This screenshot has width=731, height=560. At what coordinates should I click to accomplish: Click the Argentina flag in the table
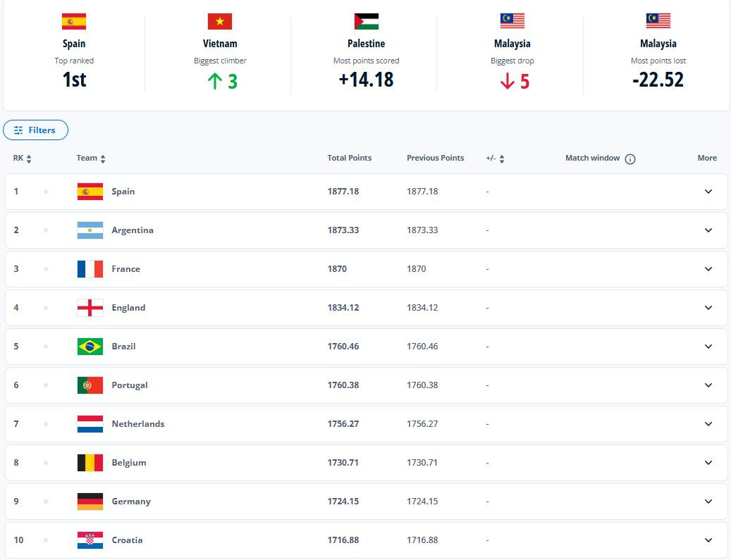(x=90, y=230)
